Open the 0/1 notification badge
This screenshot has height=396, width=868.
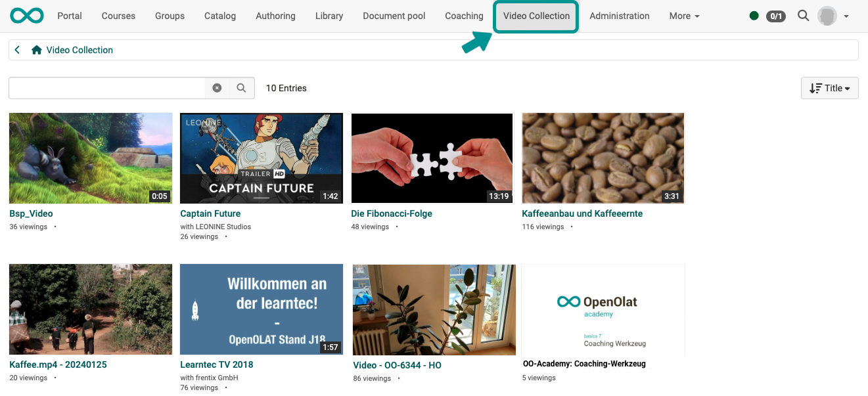(x=776, y=16)
